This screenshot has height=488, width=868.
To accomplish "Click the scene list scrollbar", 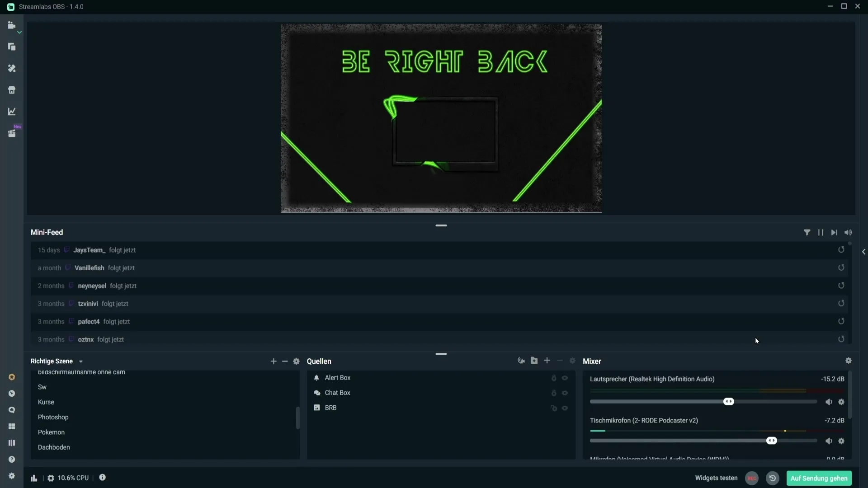I will [297, 418].
